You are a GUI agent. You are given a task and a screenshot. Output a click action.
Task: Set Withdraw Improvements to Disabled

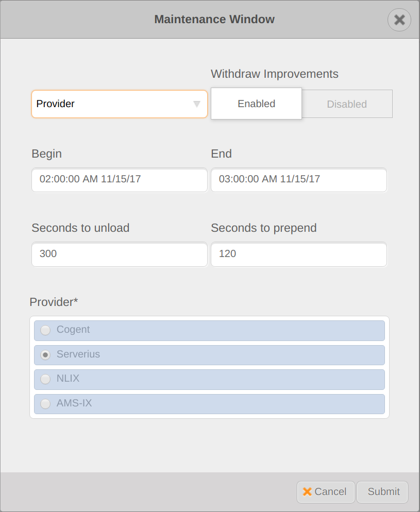click(347, 104)
